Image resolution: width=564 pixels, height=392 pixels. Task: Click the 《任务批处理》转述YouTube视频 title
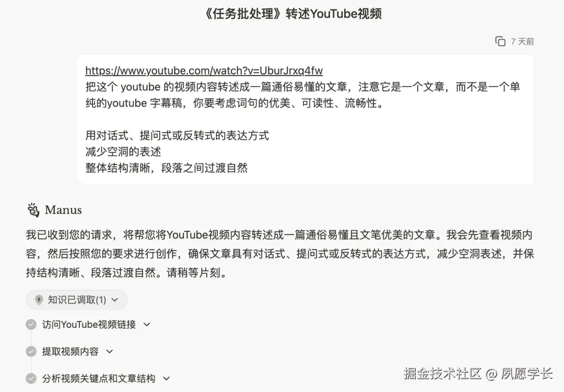click(x=292, y=14)
